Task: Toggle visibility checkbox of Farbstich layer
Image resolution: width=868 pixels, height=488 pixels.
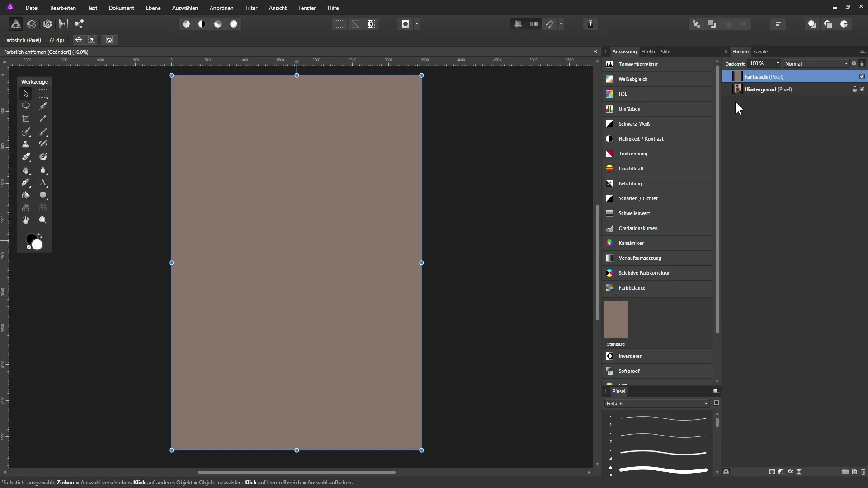Action: coord(862,76)
